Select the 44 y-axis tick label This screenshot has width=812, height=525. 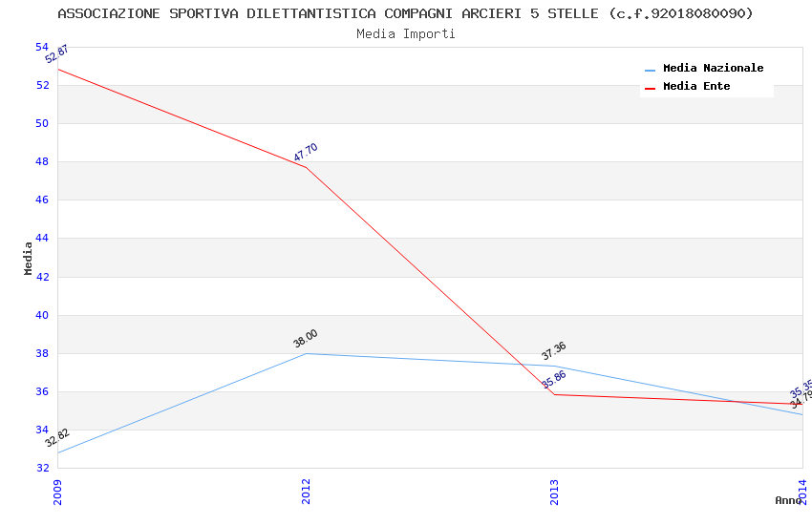(42, 239)
